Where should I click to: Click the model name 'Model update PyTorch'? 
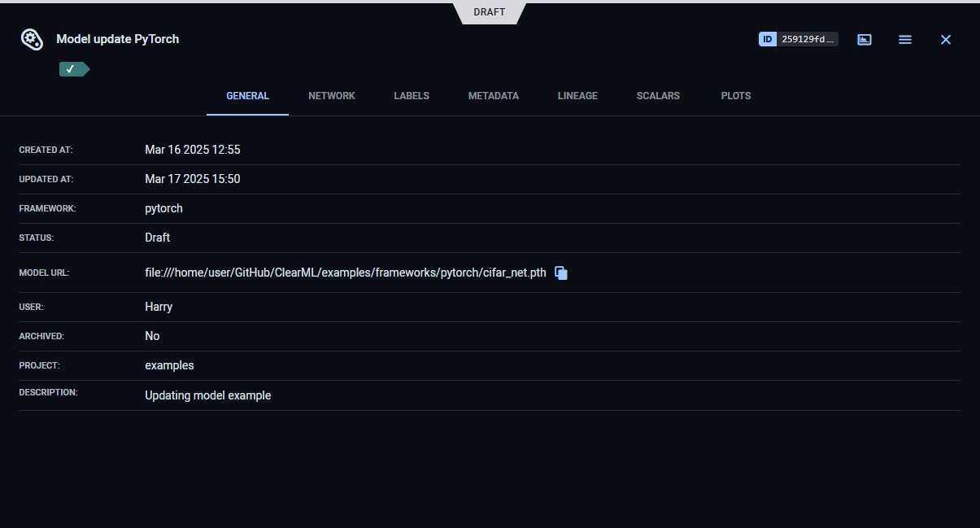coord(118,39)
